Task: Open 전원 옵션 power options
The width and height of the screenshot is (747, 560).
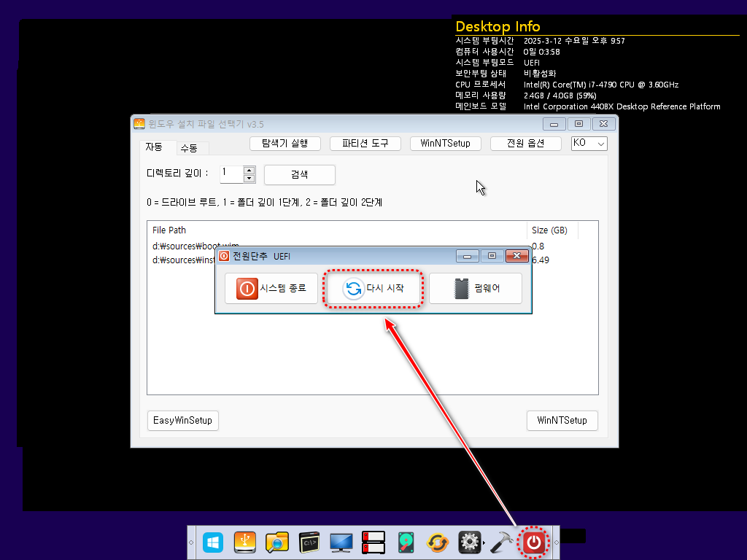Action: point(525,144)
